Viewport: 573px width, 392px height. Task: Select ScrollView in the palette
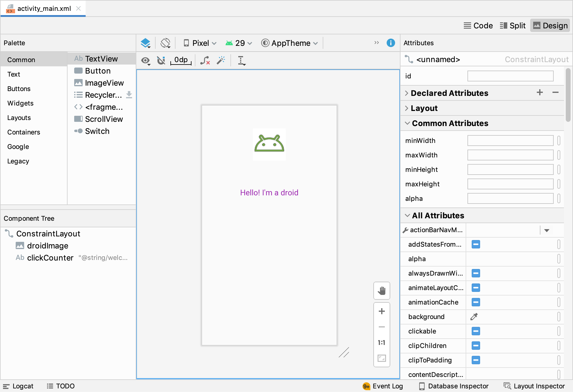pos(102,119)
